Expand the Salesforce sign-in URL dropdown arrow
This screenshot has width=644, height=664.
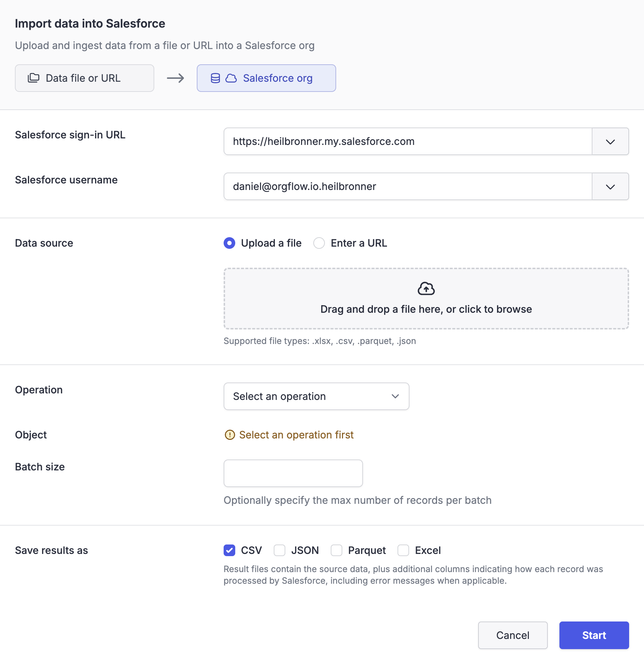pos(610,142)
